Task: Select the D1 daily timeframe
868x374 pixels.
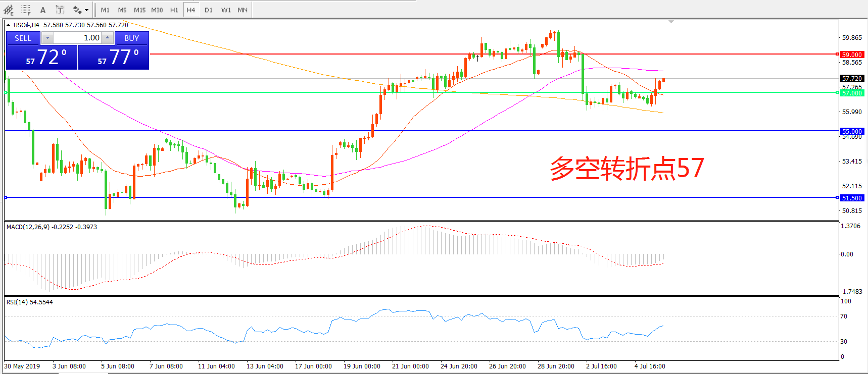Action: coord(209,10)
